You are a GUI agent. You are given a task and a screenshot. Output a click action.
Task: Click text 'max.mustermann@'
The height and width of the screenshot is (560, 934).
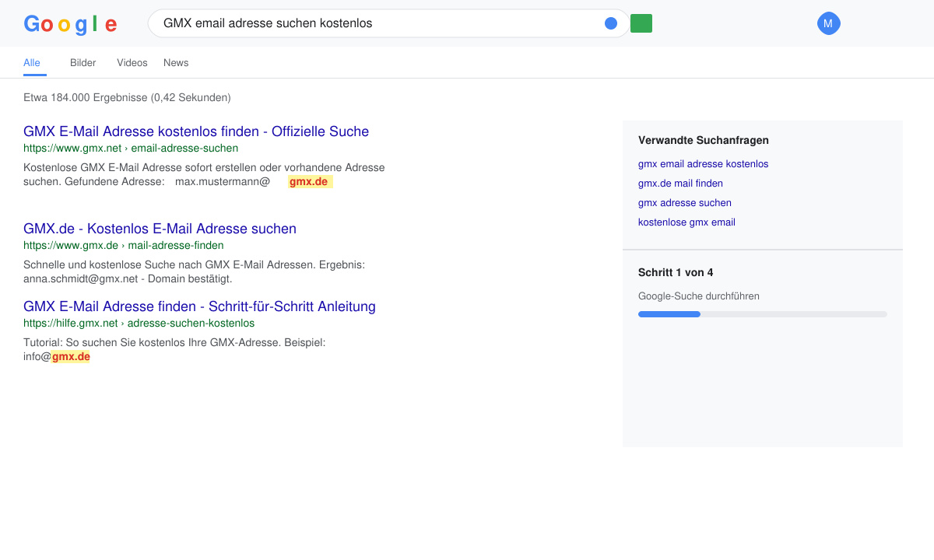(x=223, y=182)
